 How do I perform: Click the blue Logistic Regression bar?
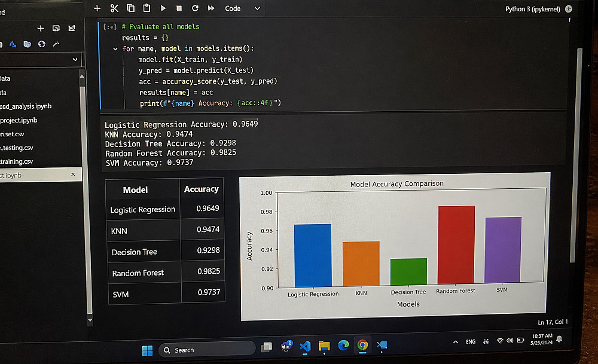pyautogui.click(x=313, y=255)
